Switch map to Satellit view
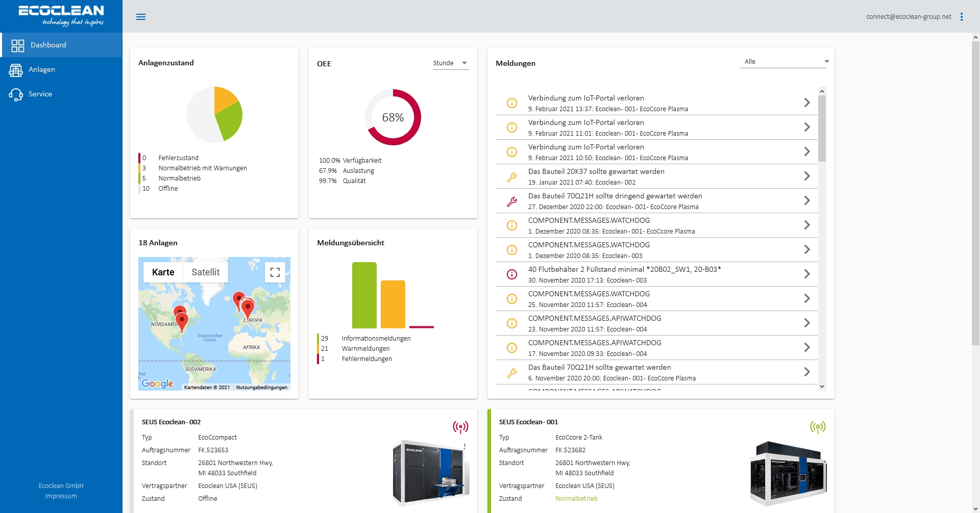This screenshot has height=513, width=980. pyautogui.click(x=205, y=272)
